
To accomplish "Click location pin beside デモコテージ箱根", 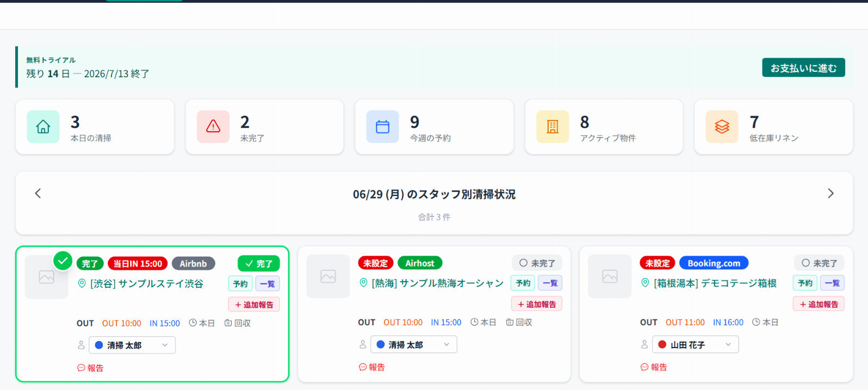I will pos(646,283).
